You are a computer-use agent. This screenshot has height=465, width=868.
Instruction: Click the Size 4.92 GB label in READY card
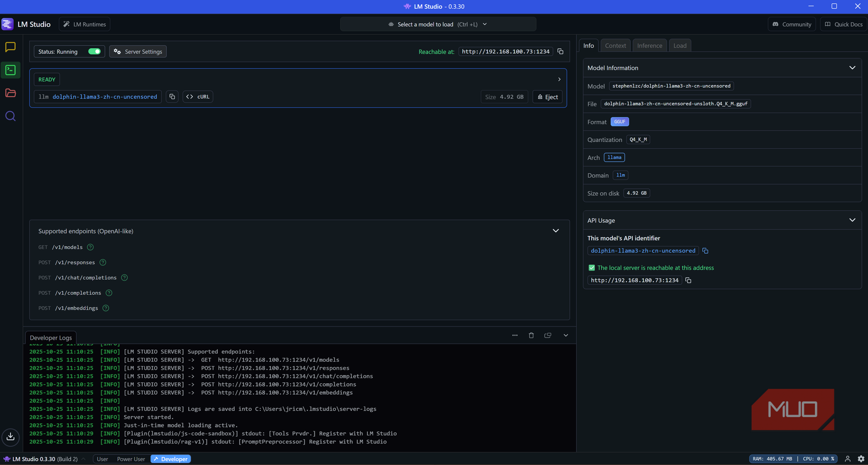[x=504, y=97]
